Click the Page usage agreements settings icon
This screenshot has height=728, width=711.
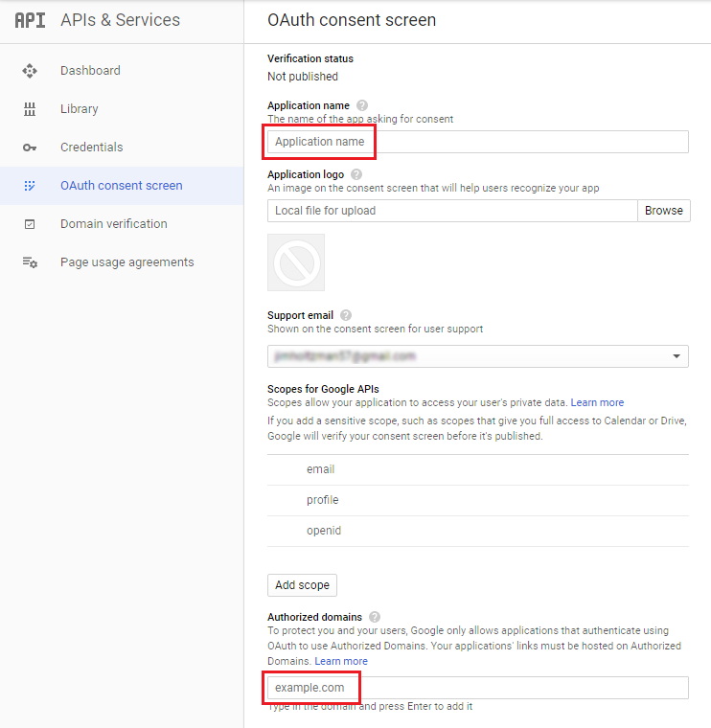[31, 262]
